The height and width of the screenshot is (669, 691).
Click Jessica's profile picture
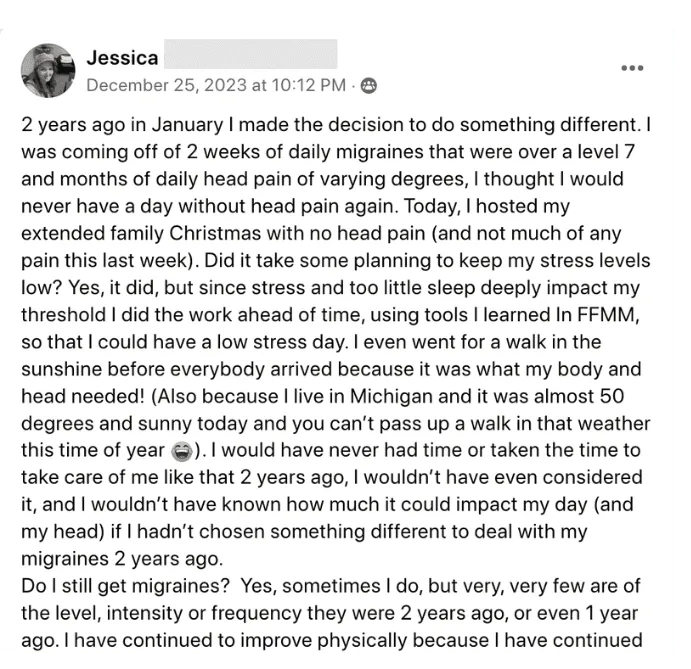tap(47, 68)
